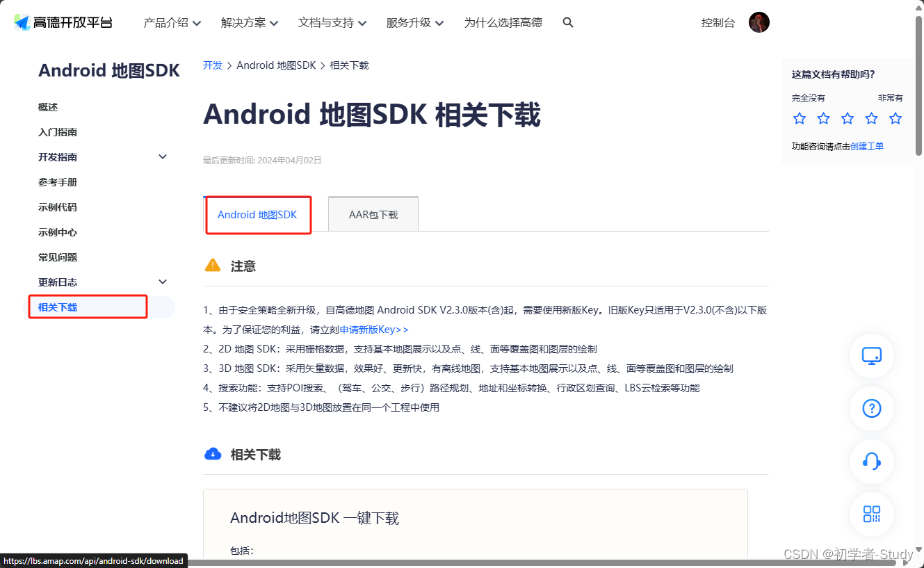The height and width of the screenshot is (568, 924).
Task: Click the floating QR code icon
Action: pyautogui.click(x=872, y=514)
